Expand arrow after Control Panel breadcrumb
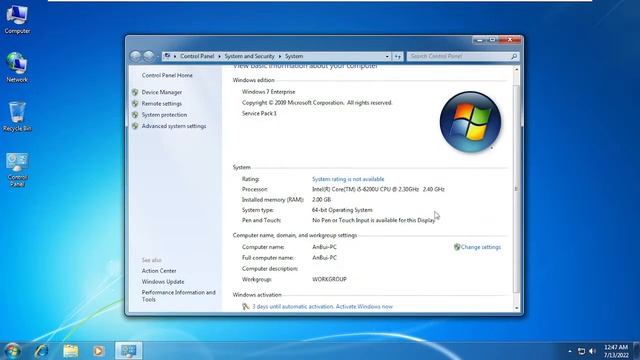Viewport: 640px width, 360px height. click(x=219, y=56)
